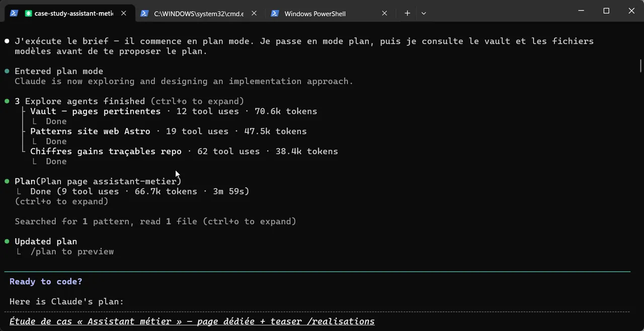Click the 'Étude de cas « Assistant métier »' heading
Image resolution: width=644 pixels, height=331 pixels.
point(192,321)
